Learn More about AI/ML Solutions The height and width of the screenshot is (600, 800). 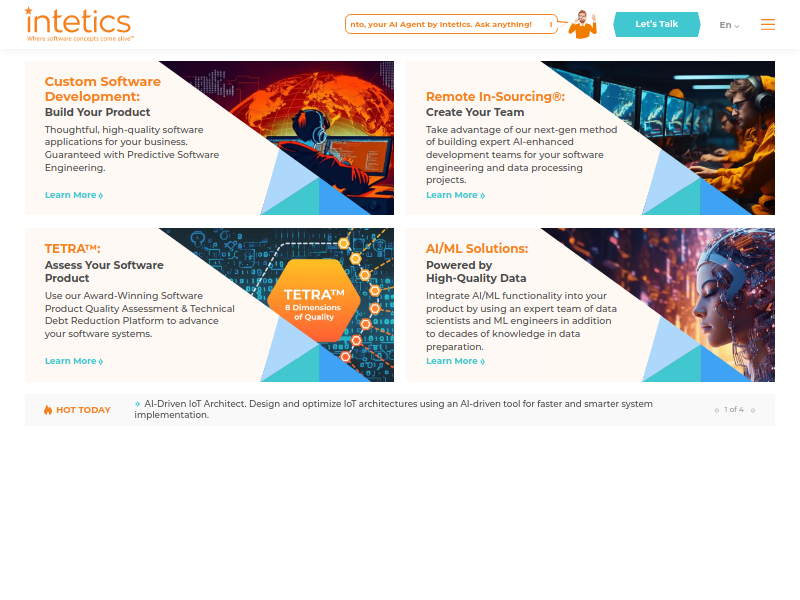click(x=455, y=361)
